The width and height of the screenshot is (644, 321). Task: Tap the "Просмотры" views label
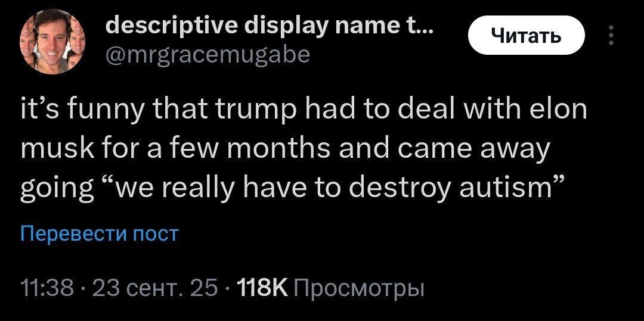click(360, 289)
